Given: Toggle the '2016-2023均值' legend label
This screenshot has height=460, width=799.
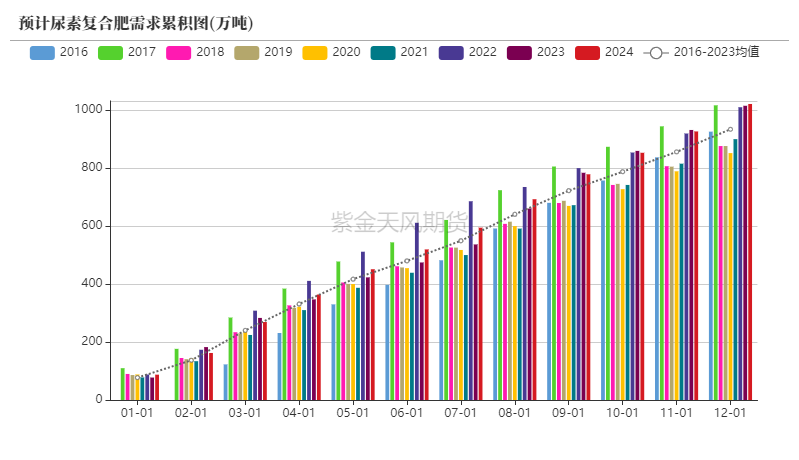Looking at the screenshot, I should (x=716, y=52).
